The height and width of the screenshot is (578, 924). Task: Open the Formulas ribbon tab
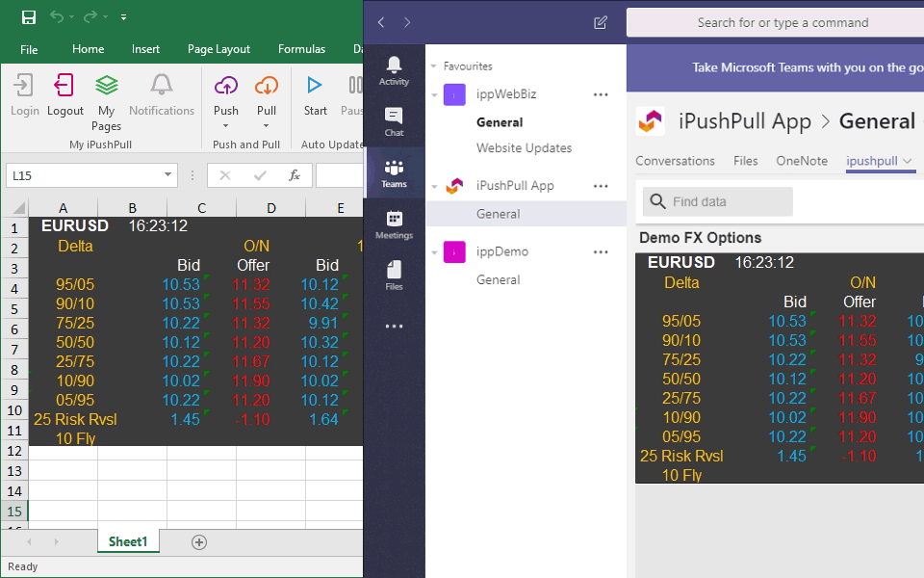(301, 49)
